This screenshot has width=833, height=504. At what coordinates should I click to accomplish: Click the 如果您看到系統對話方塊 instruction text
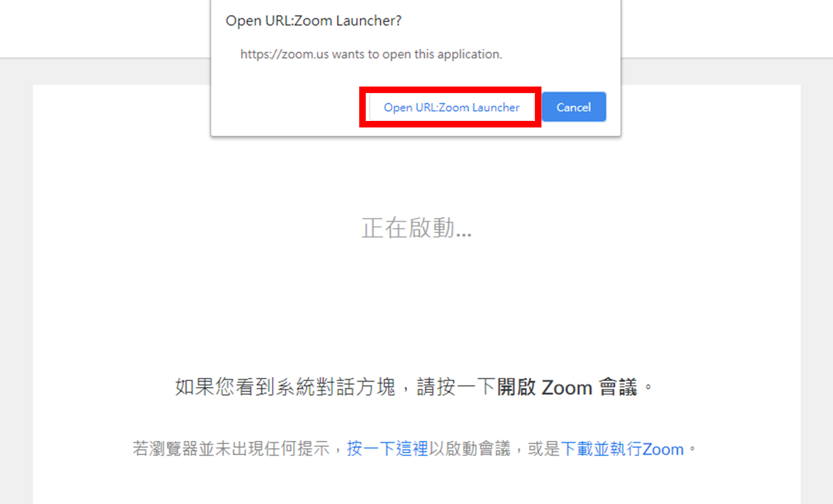pos(285,388)
